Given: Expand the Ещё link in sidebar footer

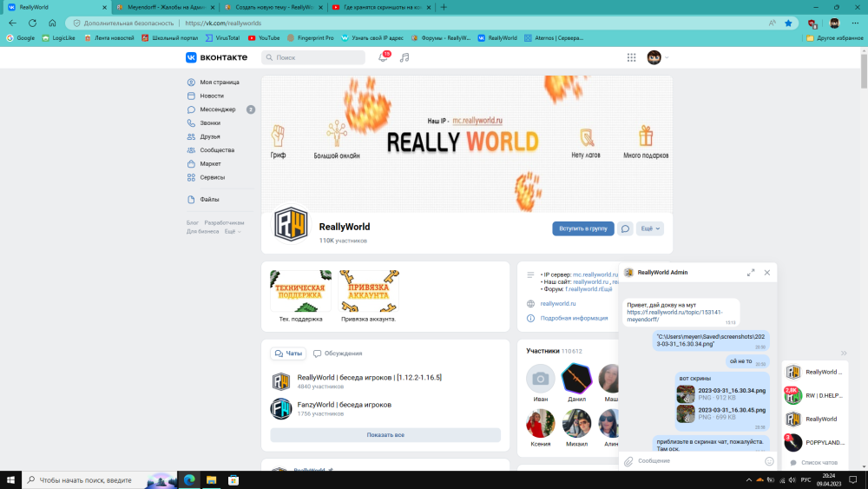Looking at the screenshot, I should click(x=233, y=232).
